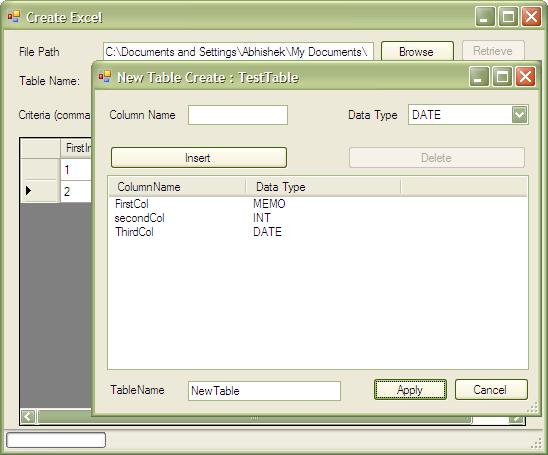
Task: Click grid scrollbar left arrow in Create Excel
Action: pos(28,416)
